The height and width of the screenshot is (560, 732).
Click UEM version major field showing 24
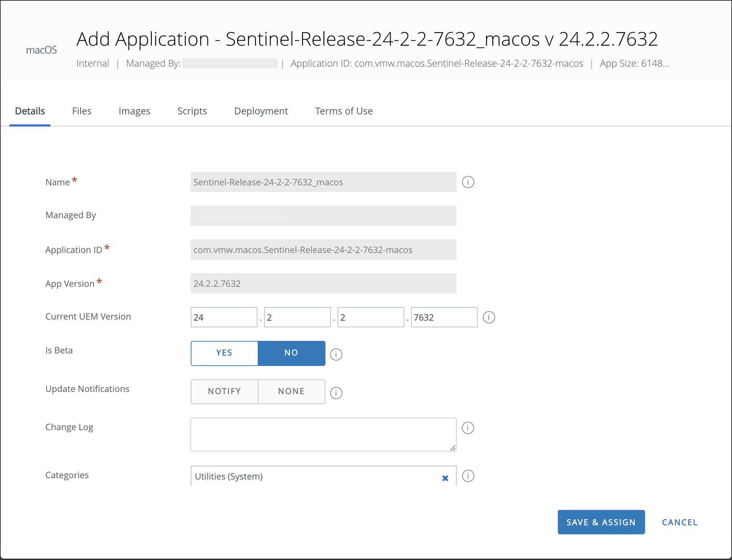tap(224, 317)
